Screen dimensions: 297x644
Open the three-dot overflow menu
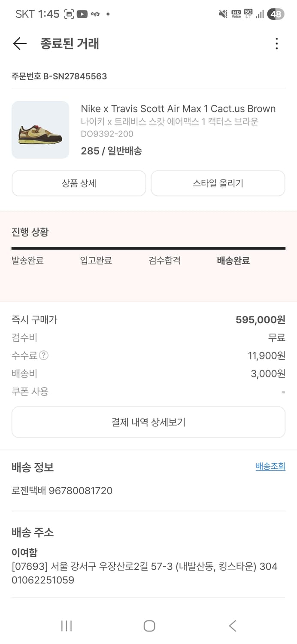[277, 43]
